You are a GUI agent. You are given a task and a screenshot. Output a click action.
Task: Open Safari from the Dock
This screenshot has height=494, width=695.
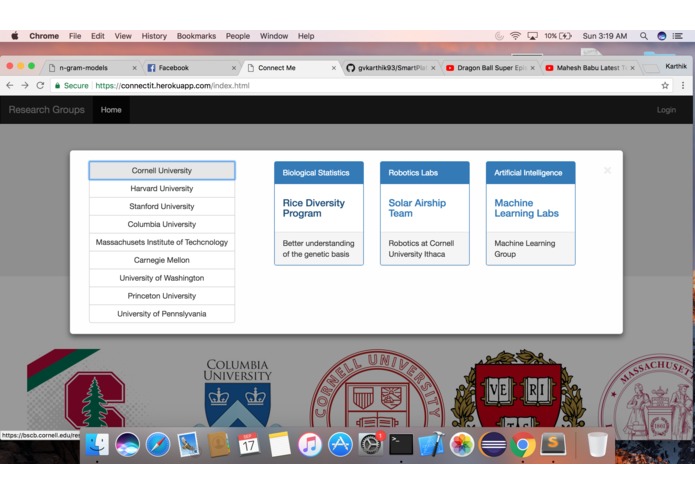(158, 444)
